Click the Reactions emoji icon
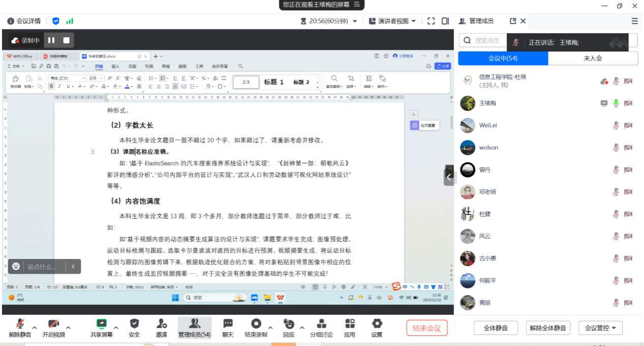 [x=288, y=324]
